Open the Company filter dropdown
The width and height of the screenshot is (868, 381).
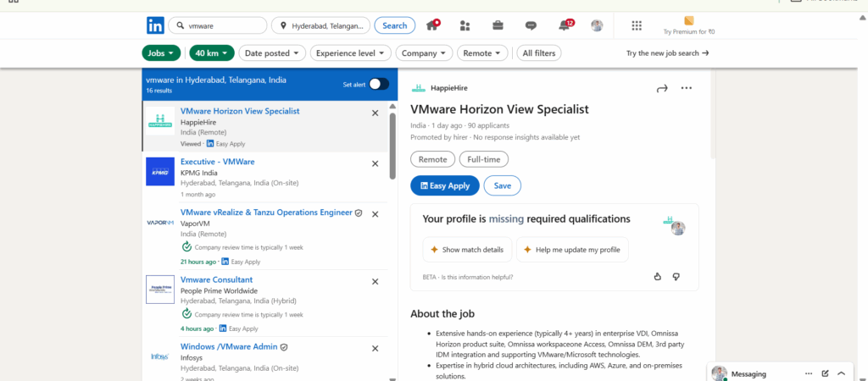tap(424, 53)
